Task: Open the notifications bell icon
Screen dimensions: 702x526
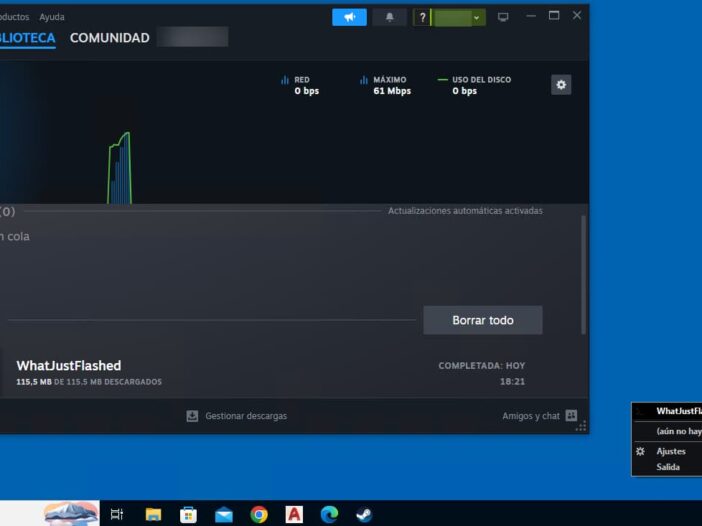Action: (x=390, y=17)
